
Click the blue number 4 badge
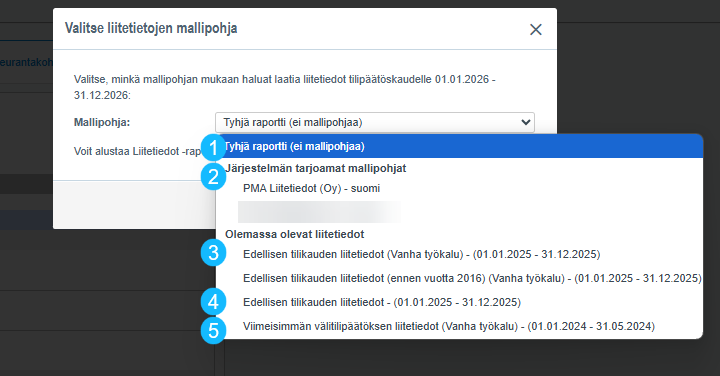[x=214, y=302]
